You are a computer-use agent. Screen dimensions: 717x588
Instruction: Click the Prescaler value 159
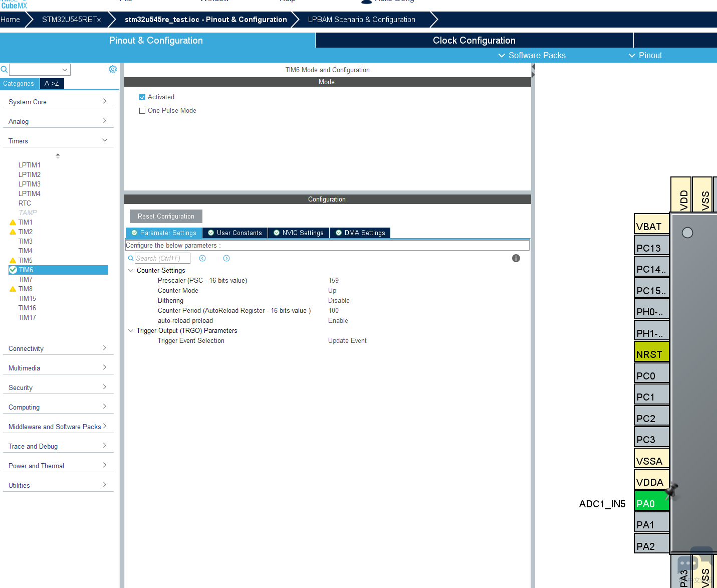pos(334,280)
